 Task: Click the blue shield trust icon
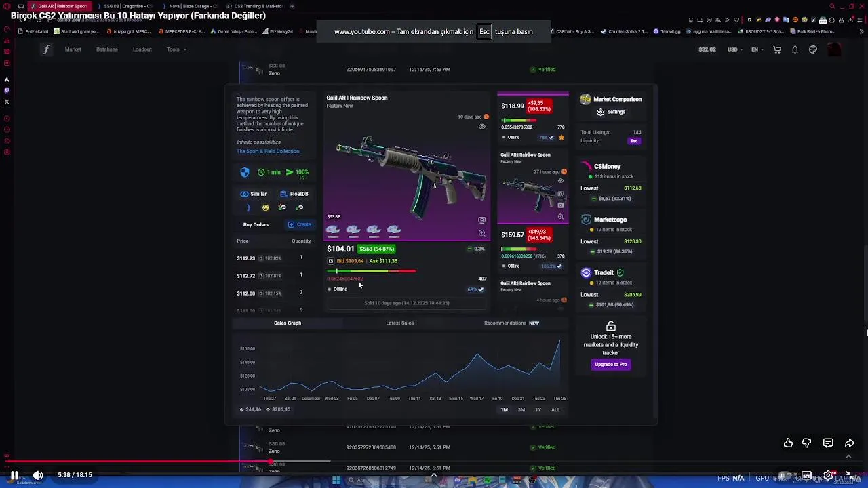(x=245, y=172)
